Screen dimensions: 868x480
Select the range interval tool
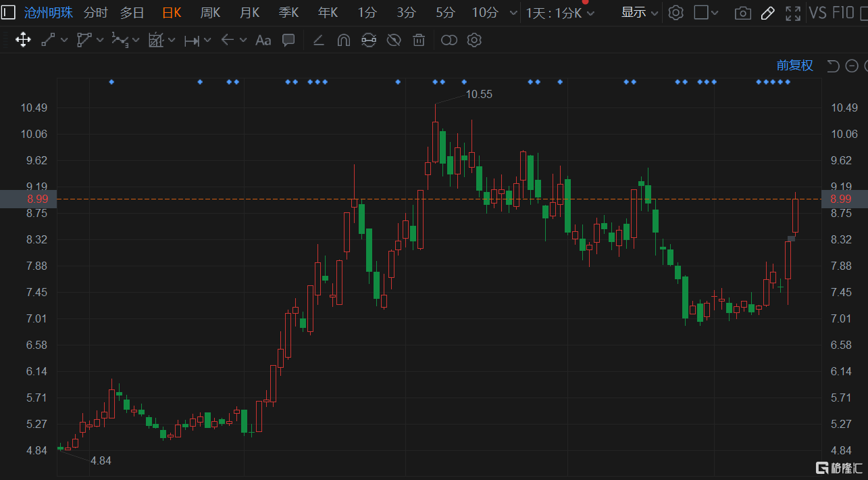(x=192, y=41)
